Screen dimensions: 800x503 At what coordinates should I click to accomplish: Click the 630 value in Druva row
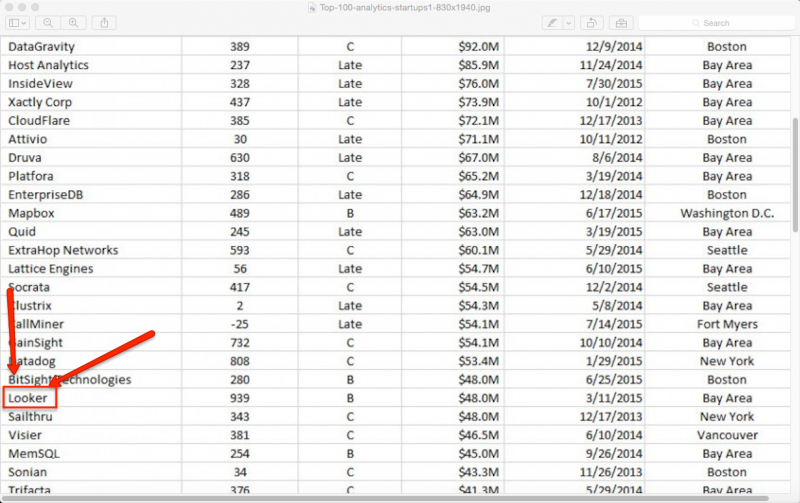coord(240,158)
